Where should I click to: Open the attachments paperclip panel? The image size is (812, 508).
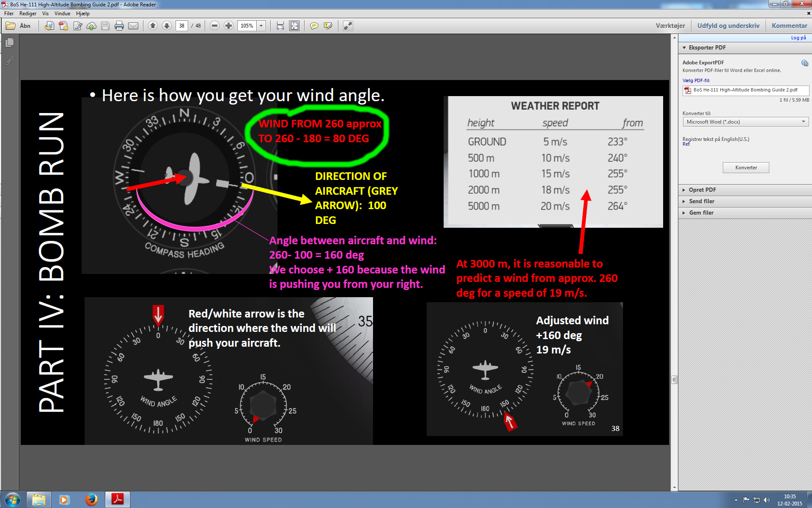pyautogui.click(x=10, y=61)
